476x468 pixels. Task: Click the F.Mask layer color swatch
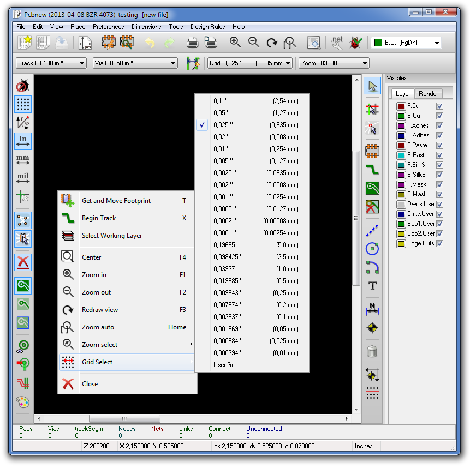[x=401, y=184]
